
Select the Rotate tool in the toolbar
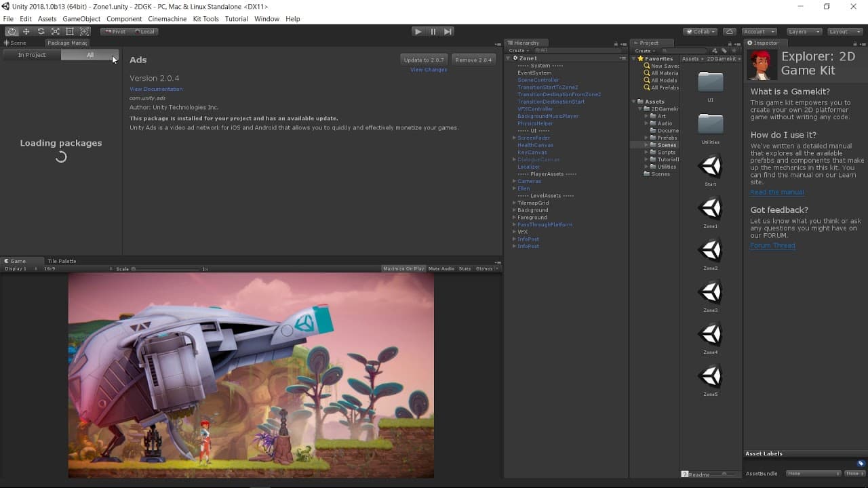(41, 31)
